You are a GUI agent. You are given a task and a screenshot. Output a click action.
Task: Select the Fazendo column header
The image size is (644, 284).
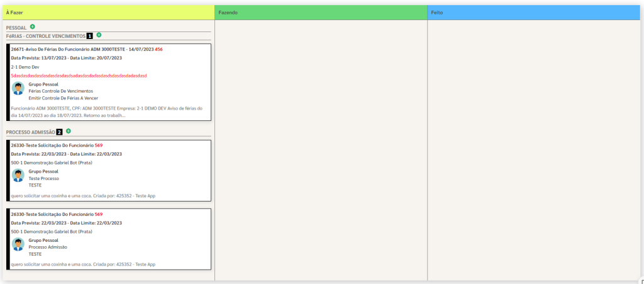[x=321, y=13]
